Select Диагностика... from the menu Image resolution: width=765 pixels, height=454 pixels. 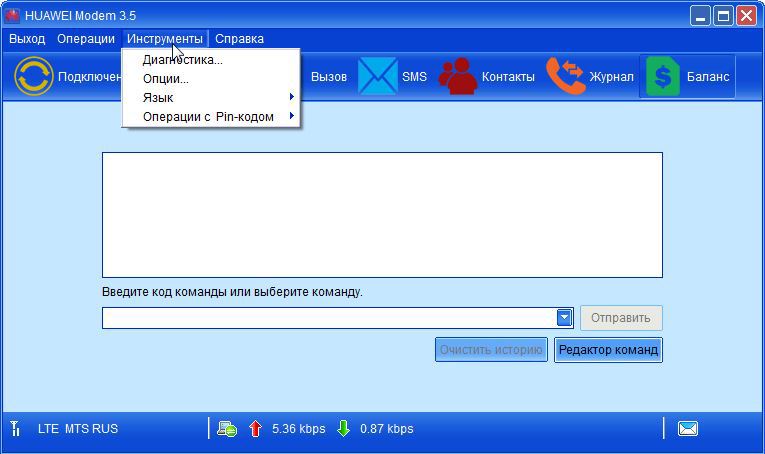point(211,60)
